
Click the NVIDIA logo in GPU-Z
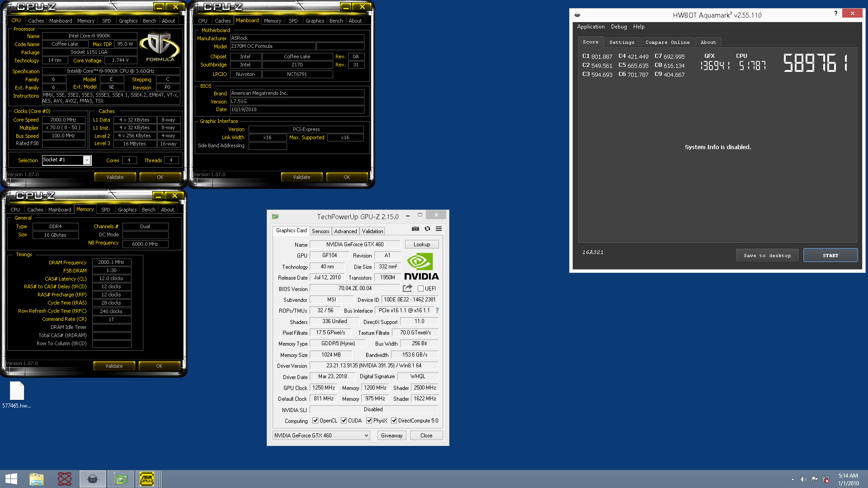[x=421, y=267]
